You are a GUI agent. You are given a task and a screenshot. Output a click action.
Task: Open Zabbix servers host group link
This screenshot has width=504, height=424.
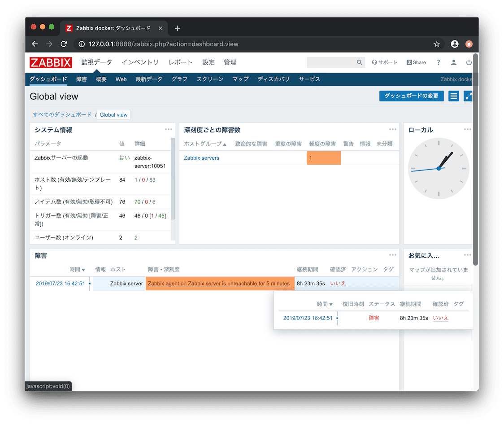click(201, 158)
